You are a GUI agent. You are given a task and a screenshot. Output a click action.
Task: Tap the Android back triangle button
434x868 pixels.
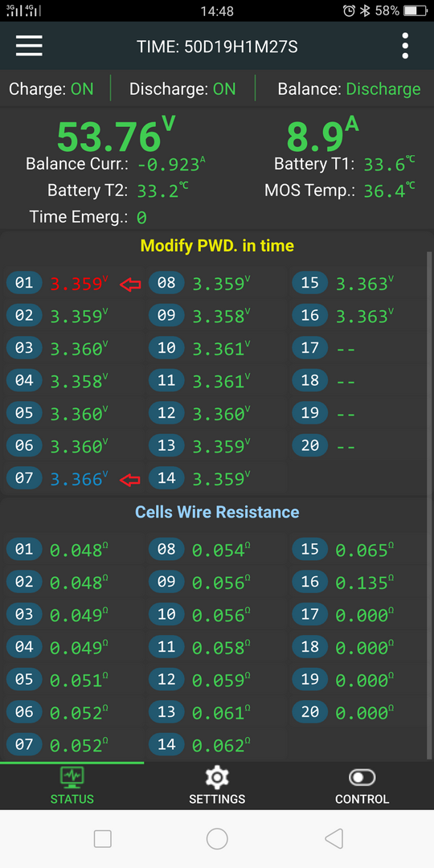coord(334,838)
